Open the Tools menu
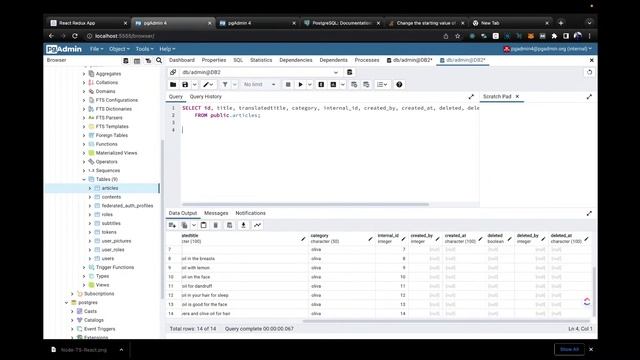640x360 pixels. click(x=144, y=49)
